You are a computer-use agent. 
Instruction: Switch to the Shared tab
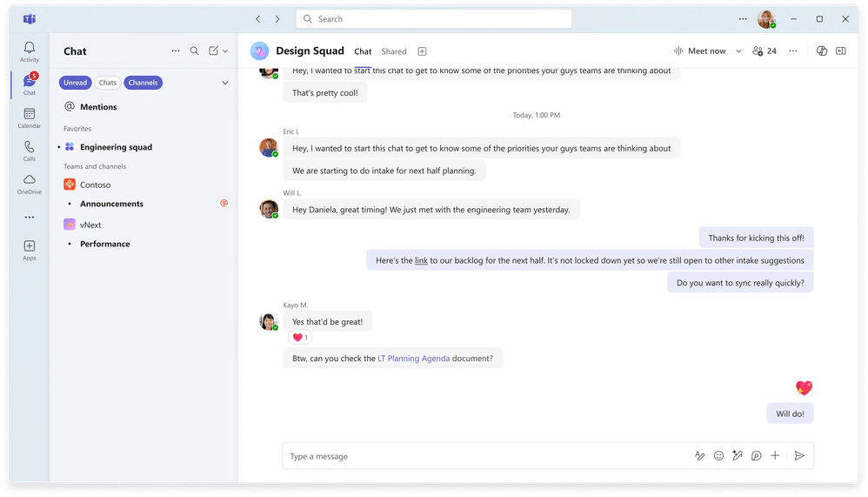pos(393,51)
